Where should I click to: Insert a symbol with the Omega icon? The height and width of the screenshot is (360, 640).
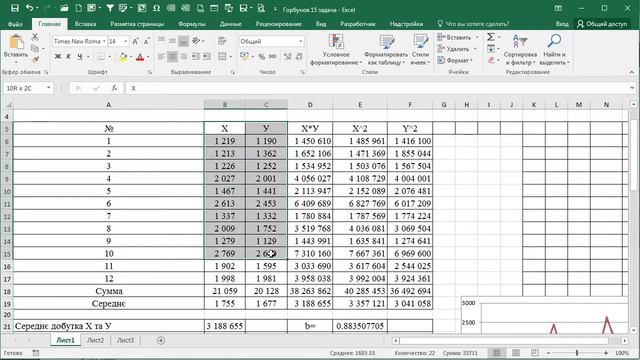click(x=156, y=8)
